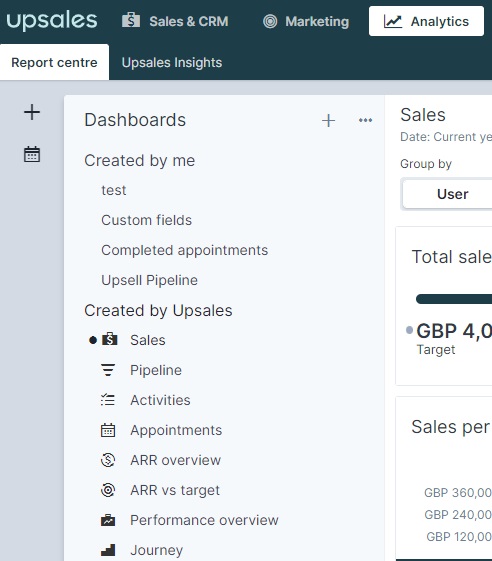Click the Sales dashboard briefcase icon

tap(109, 339)
